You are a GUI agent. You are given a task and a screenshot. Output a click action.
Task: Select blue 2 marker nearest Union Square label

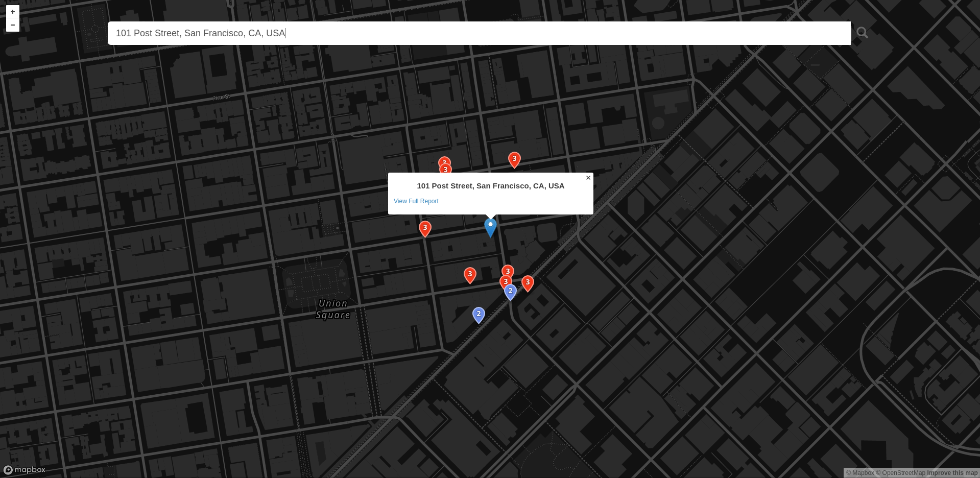[479, 315]
